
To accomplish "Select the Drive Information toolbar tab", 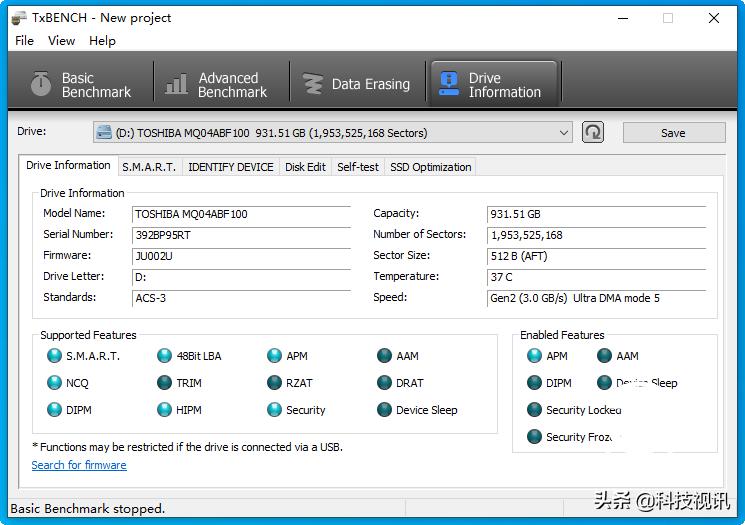I will click(x=492, y=85).
